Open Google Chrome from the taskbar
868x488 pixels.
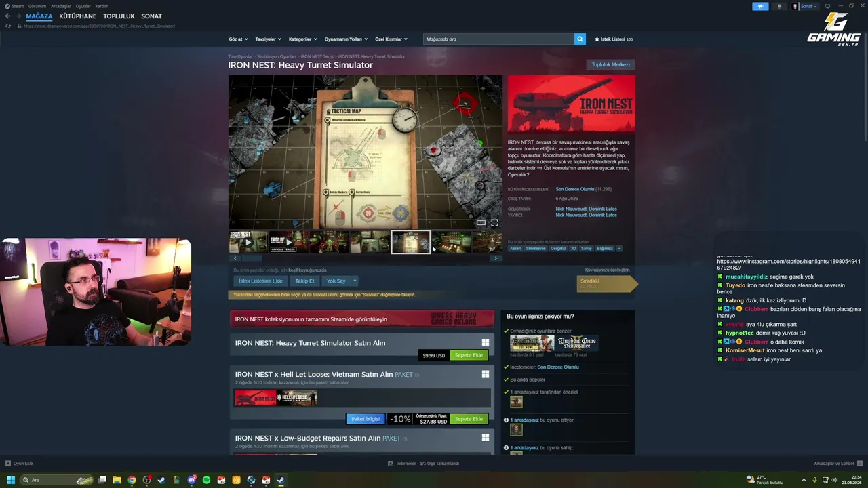132,480
